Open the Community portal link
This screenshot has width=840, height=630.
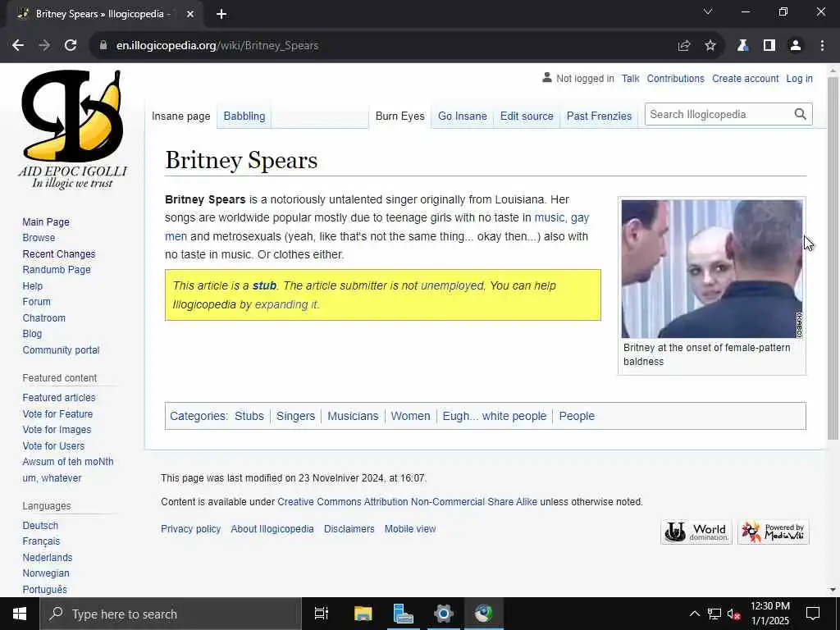(x=61, y=349)
